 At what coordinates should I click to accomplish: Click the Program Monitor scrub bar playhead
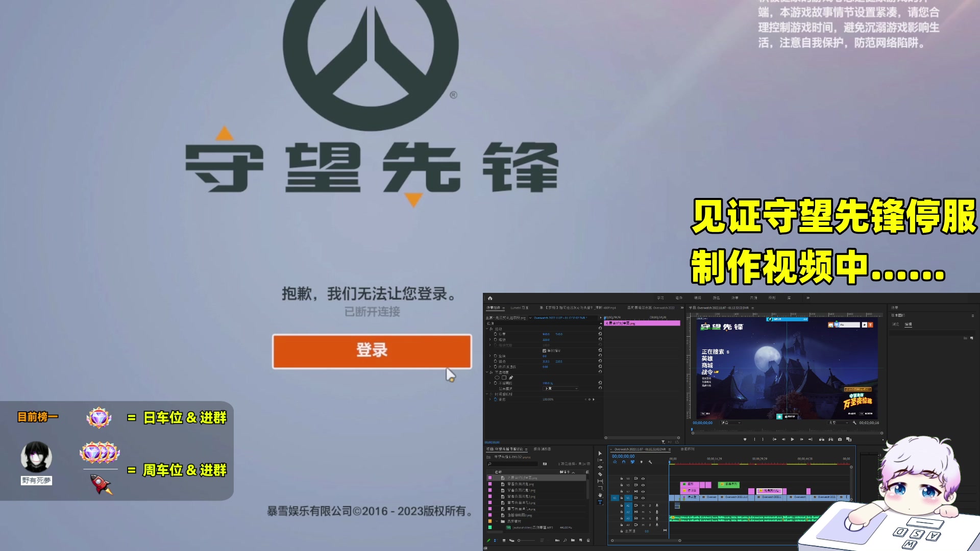pos(692,430)
